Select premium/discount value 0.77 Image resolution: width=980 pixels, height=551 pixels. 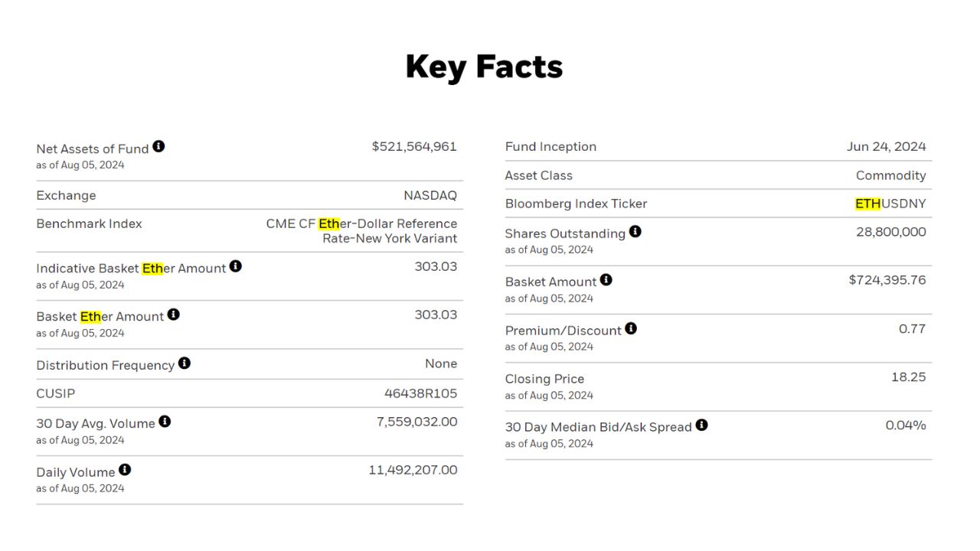click(x=913, y=328)
